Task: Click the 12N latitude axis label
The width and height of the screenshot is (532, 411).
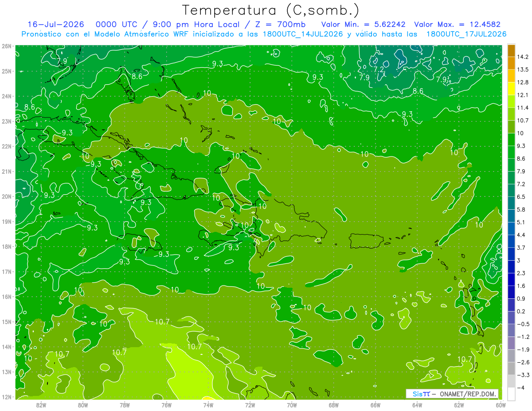Action: pos(6,397)
